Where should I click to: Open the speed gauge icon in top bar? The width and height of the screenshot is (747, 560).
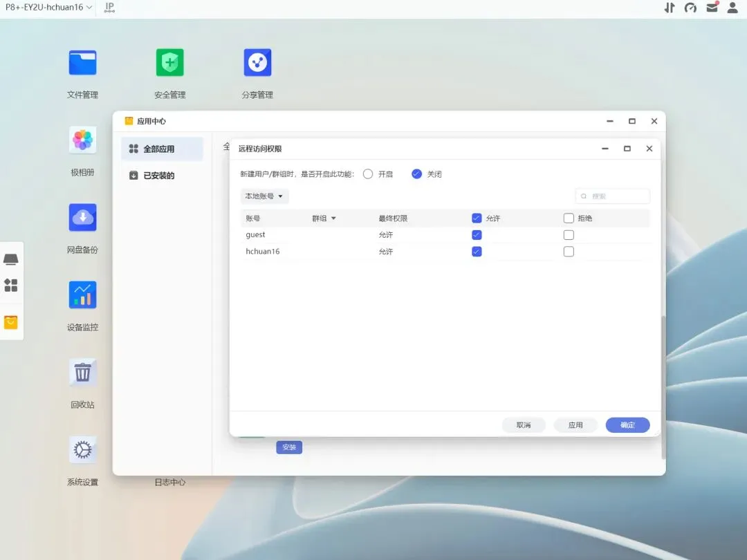point(690,7)
